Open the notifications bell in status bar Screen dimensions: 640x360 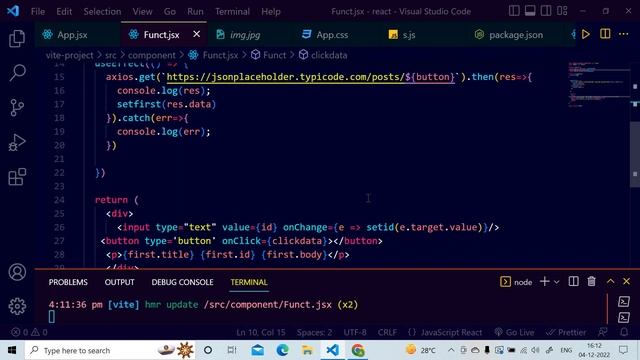(x=624, y=332)
